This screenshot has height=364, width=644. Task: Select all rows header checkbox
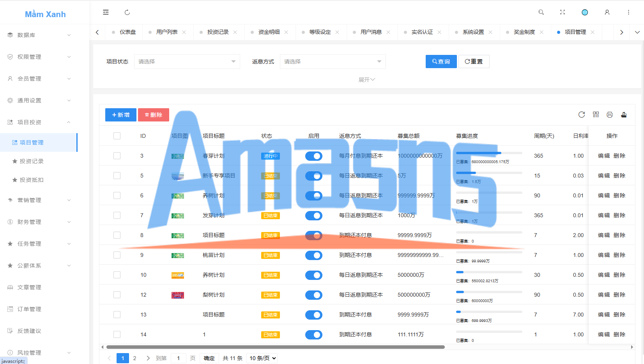[117, 136]
